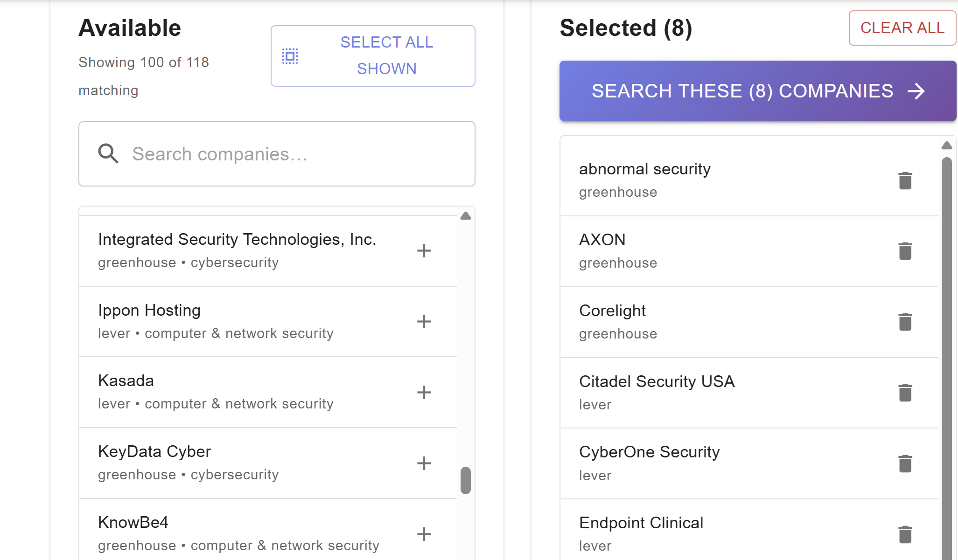Click the plus icon beside Kasada

tap(424, 393)
